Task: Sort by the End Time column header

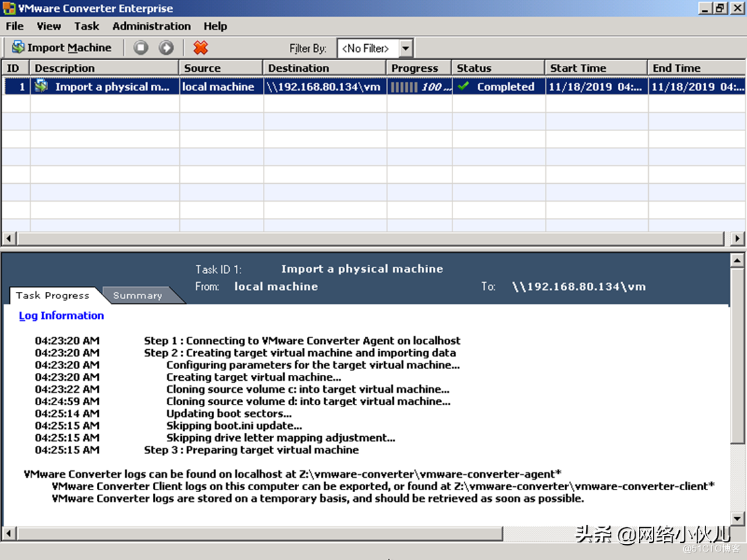Action: click(697, 68)
